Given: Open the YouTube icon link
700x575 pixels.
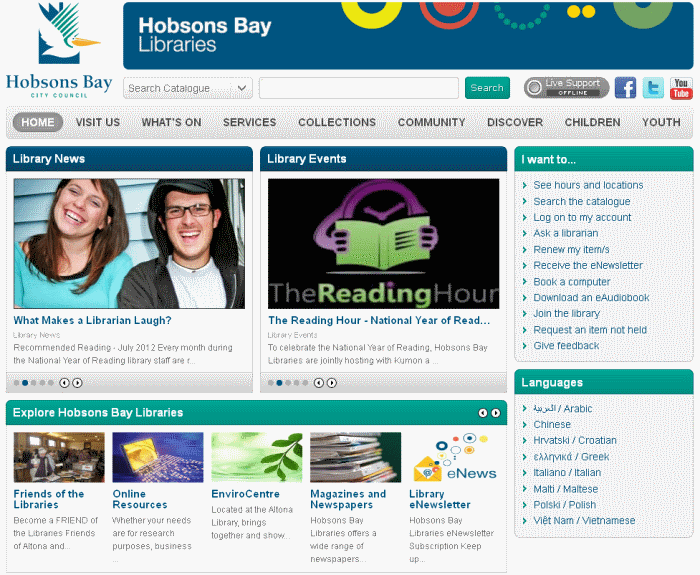Looking at the screenshot, I should pyautogui.click(x=681, y=88).
